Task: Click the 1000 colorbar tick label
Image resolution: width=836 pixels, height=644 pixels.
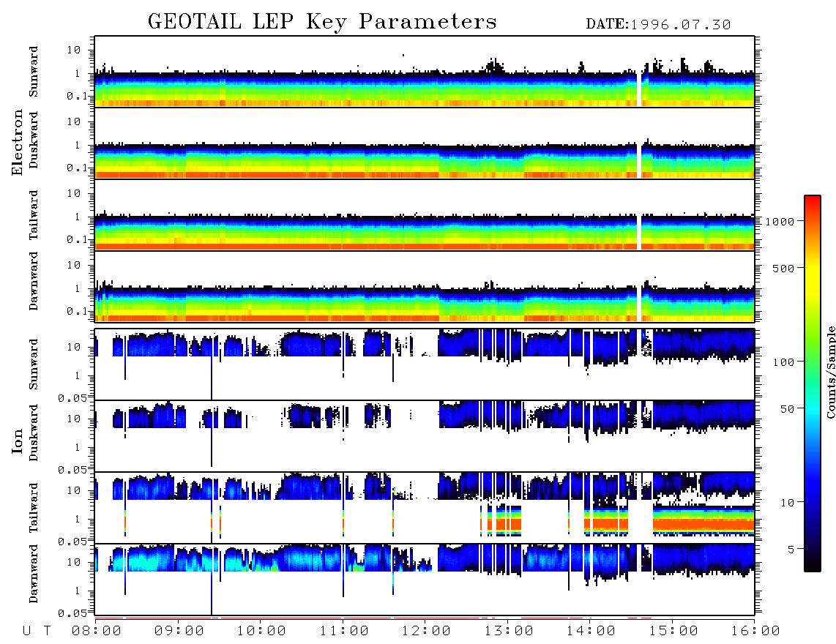Action: (x=780, y=222)
